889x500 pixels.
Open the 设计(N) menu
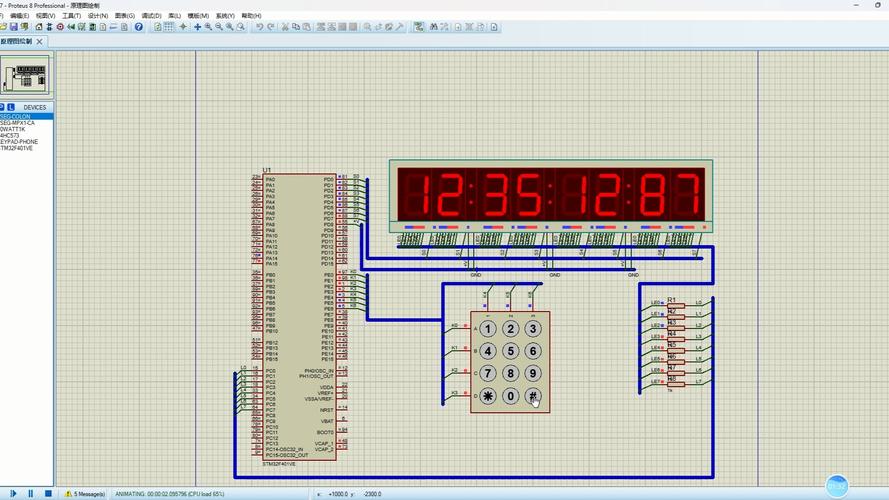[x=98, y=16]
